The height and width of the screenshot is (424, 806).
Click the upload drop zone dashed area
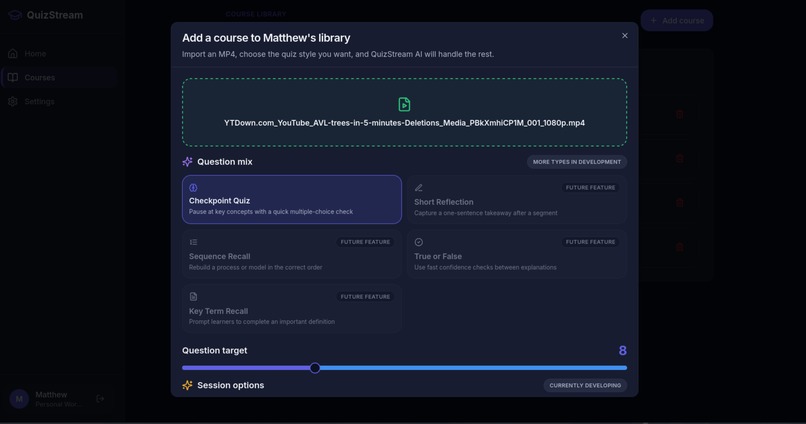pyautogui.click(x=405, y=112)
